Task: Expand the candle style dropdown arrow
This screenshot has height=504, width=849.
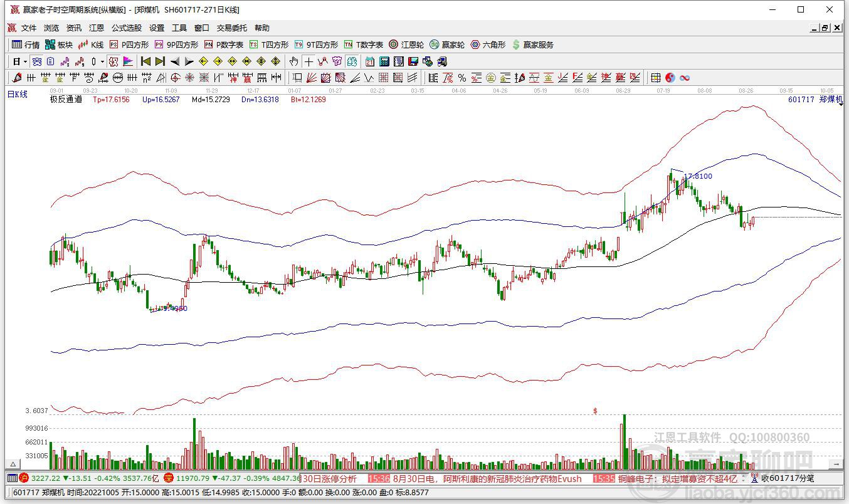Action: click(103, 61)
